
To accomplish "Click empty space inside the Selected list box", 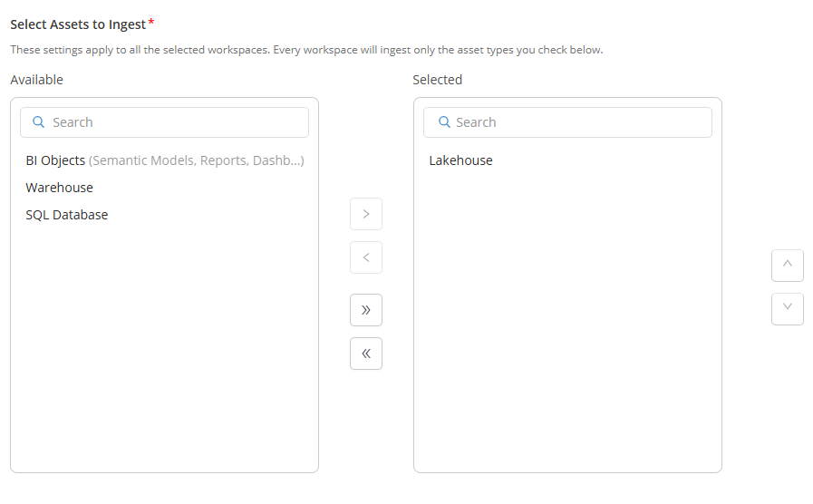I will (566, 344).
